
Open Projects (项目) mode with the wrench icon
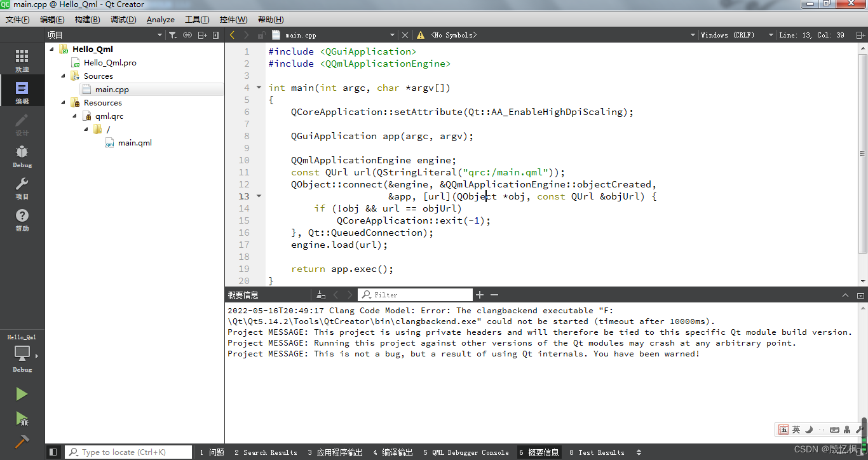22,187
